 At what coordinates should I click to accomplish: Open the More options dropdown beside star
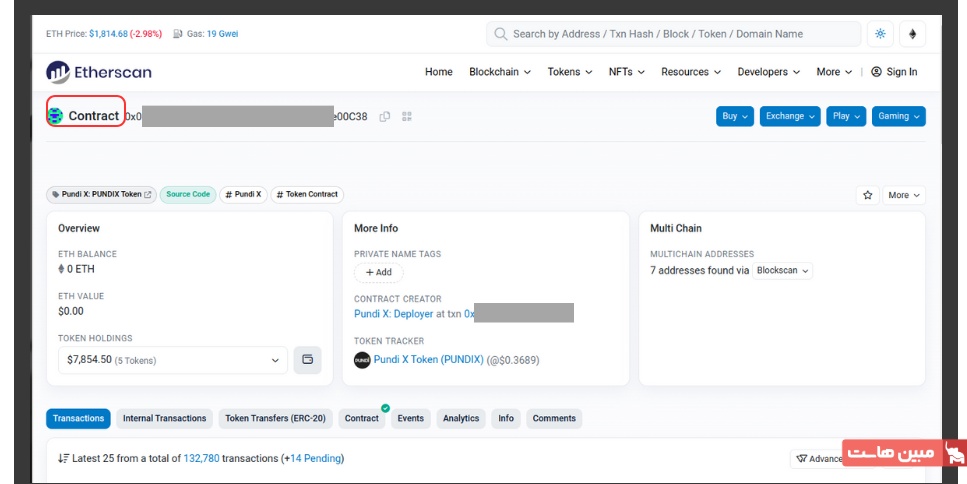click(903, 195)
